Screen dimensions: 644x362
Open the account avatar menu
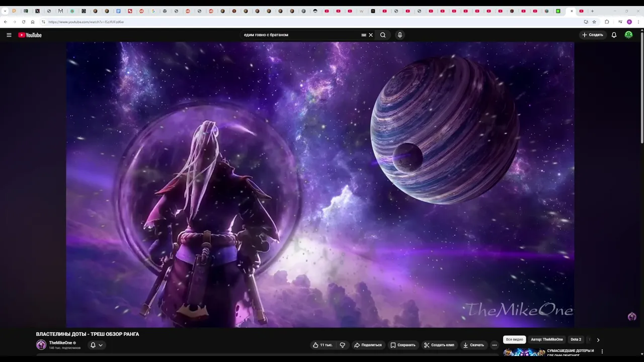(x=628, y=35)
